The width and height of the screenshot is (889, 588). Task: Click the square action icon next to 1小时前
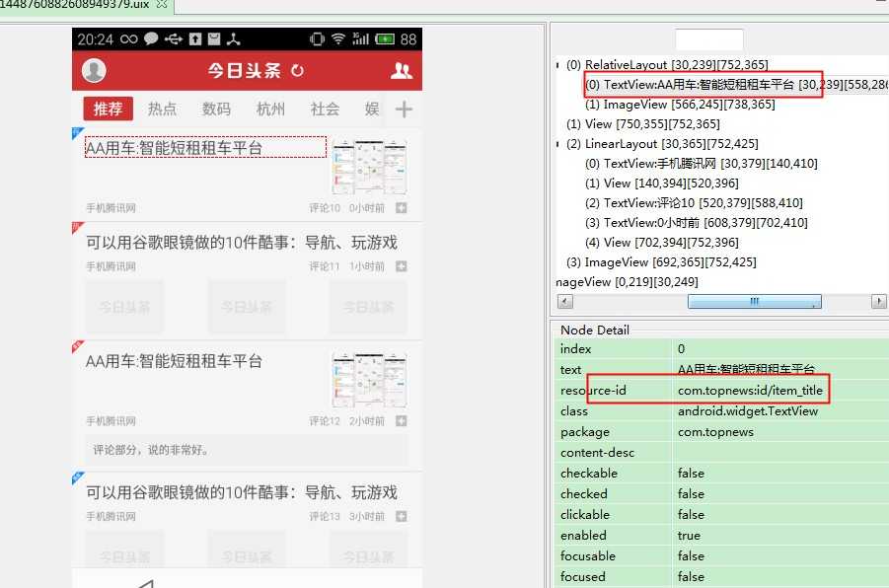[402, 266]
